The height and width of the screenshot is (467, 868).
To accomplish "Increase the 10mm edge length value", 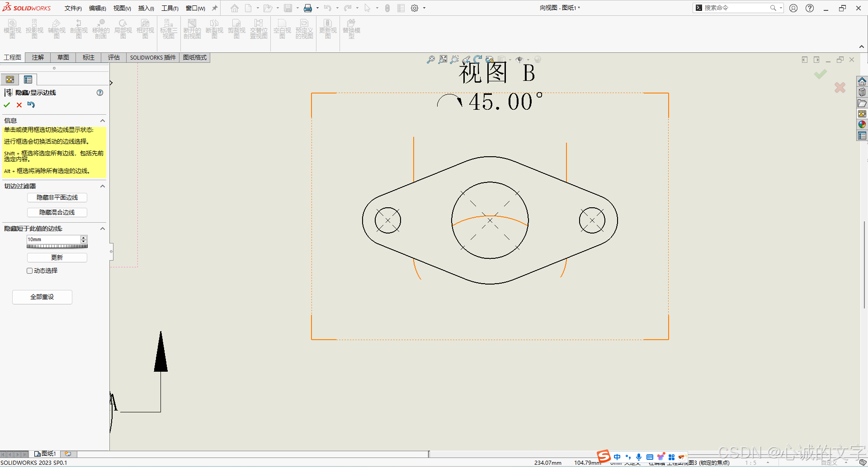I will (x=84, y=238).
